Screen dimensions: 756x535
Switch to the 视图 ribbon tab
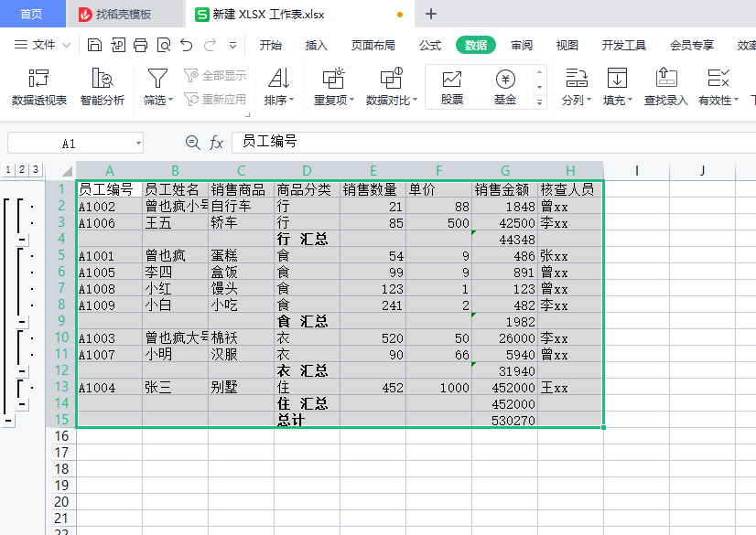pyautogui.click(x=567, y=45)
